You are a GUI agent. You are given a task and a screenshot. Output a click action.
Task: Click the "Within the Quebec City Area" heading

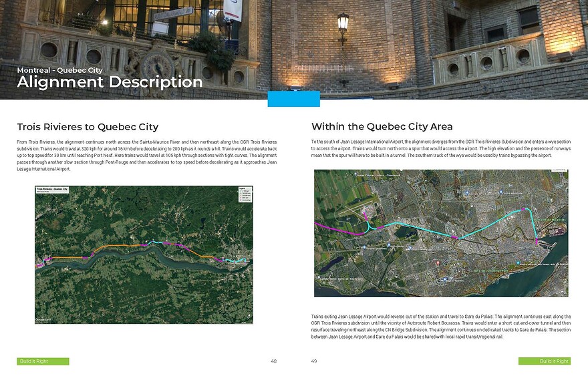(x=382, y=127)
